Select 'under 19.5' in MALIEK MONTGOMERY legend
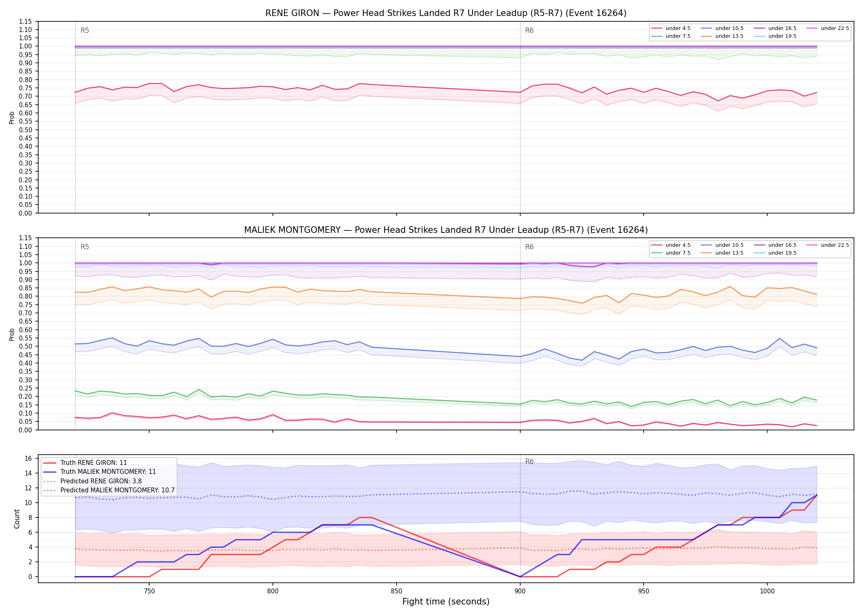 point(775,253)
